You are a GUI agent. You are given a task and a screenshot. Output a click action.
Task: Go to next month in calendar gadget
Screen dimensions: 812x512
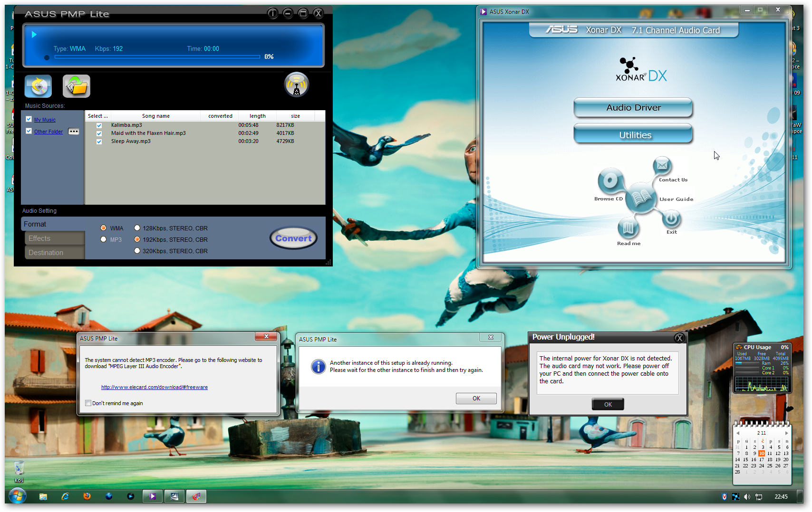[x=786, y=433]
